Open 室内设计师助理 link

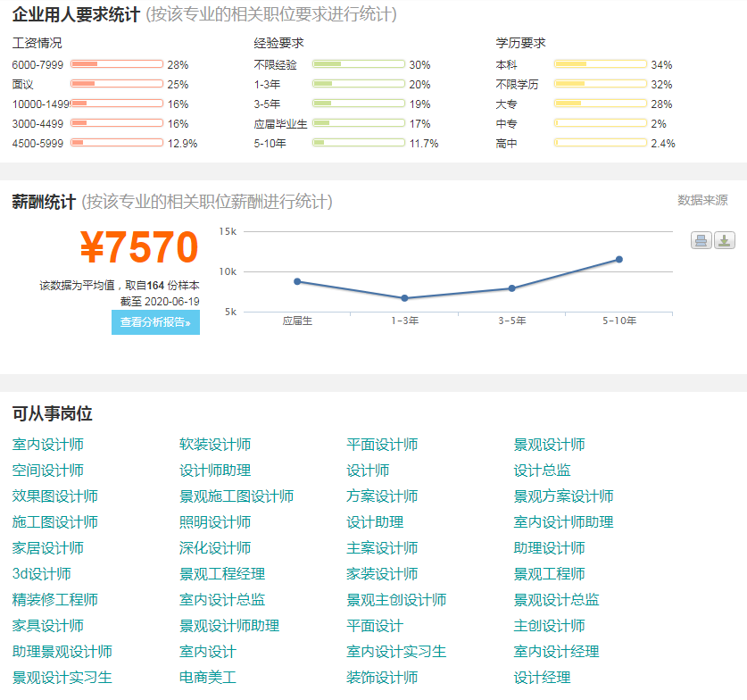click(563, 521)
